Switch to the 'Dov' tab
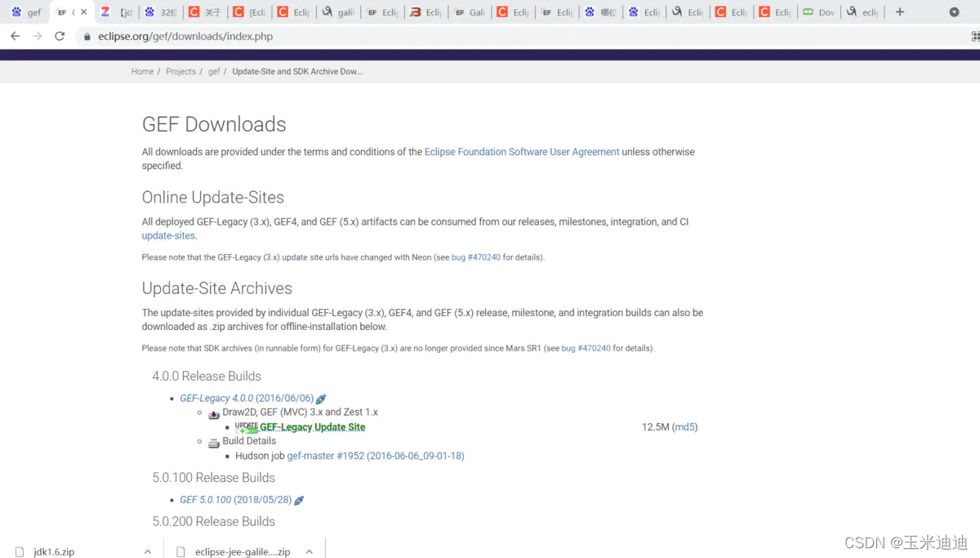 [819, 12]
